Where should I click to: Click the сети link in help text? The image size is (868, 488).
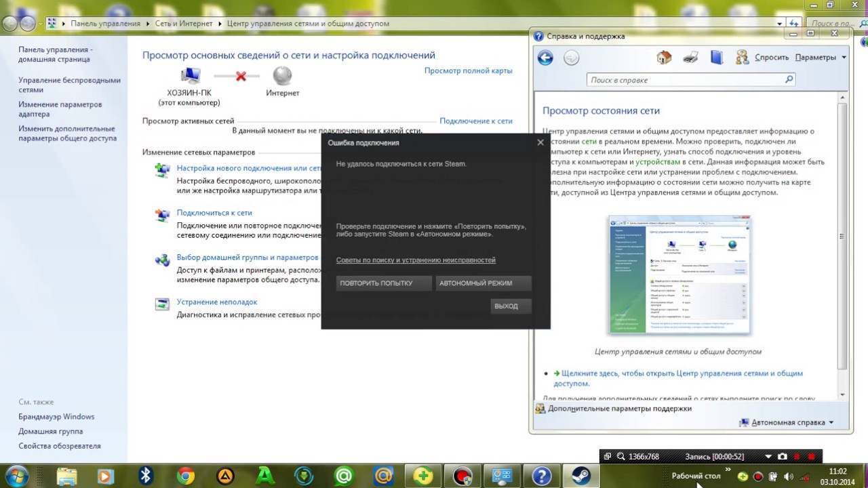(589, 142)
